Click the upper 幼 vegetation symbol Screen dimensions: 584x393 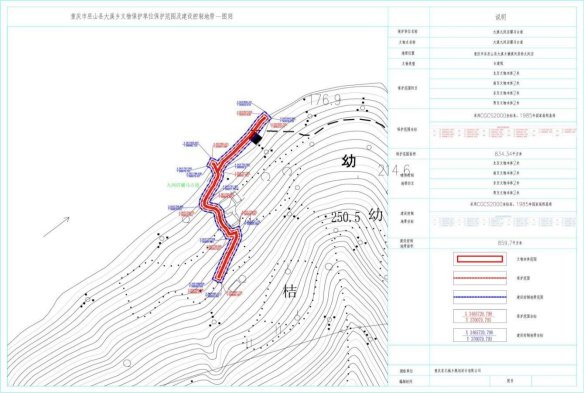[349, 161]
